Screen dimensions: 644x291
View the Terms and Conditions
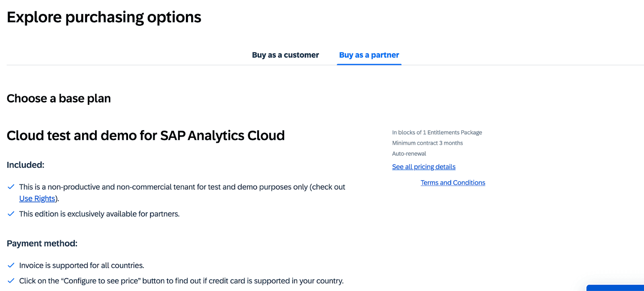452,183
